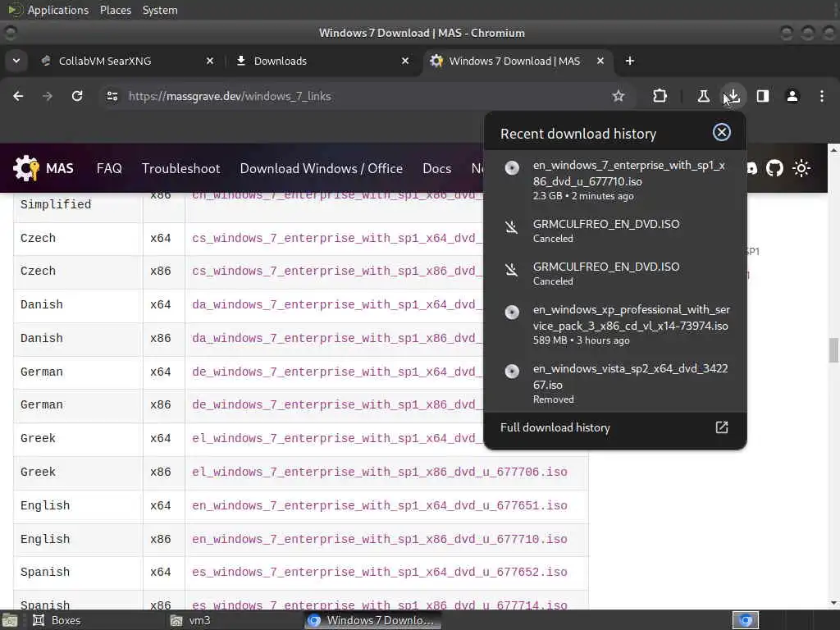
Task: Open the FAQ nav link
Action: coord(109,168)
